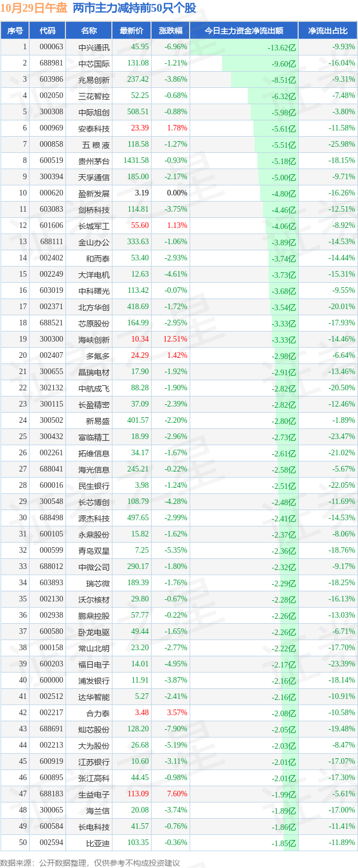Image resolution: width=358 pixels, height=868 pixels.
Task: Select stock name 多氟多
Action: pyautogui.click(x=98, y=356)
